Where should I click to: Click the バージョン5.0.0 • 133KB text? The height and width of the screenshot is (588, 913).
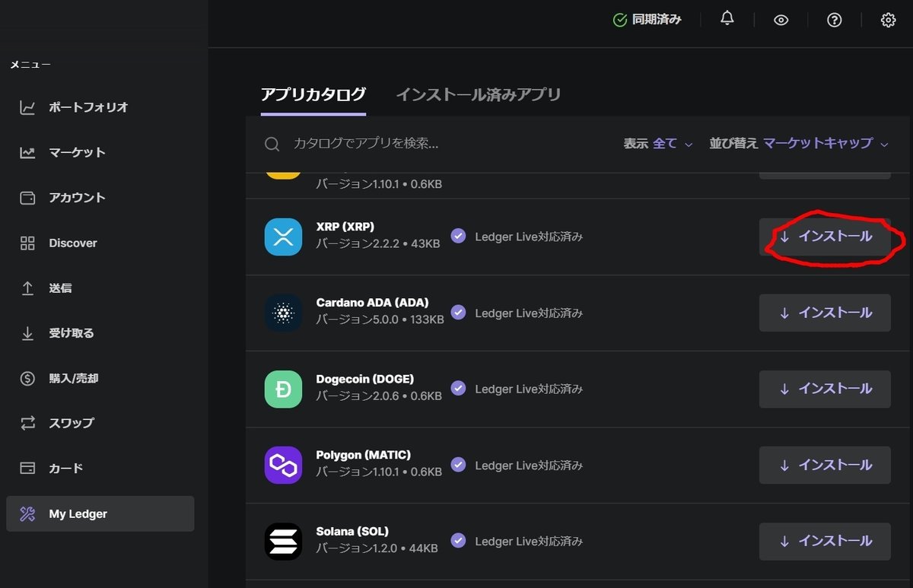pyautogui.click(x=380, y=320)
